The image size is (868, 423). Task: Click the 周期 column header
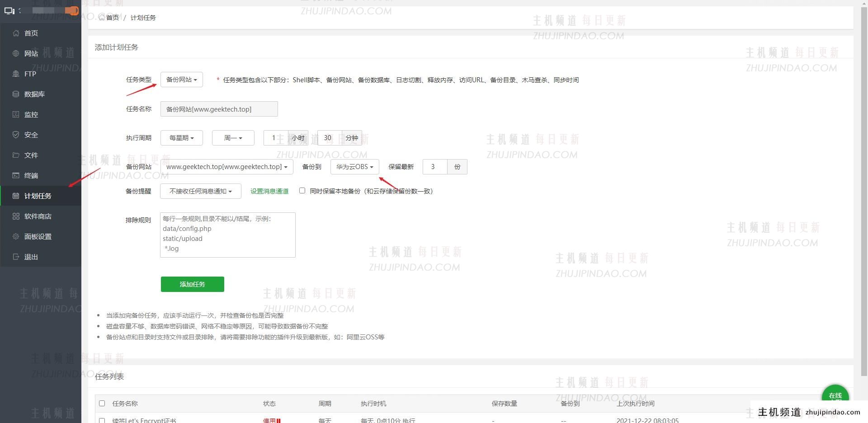(325, 404)
